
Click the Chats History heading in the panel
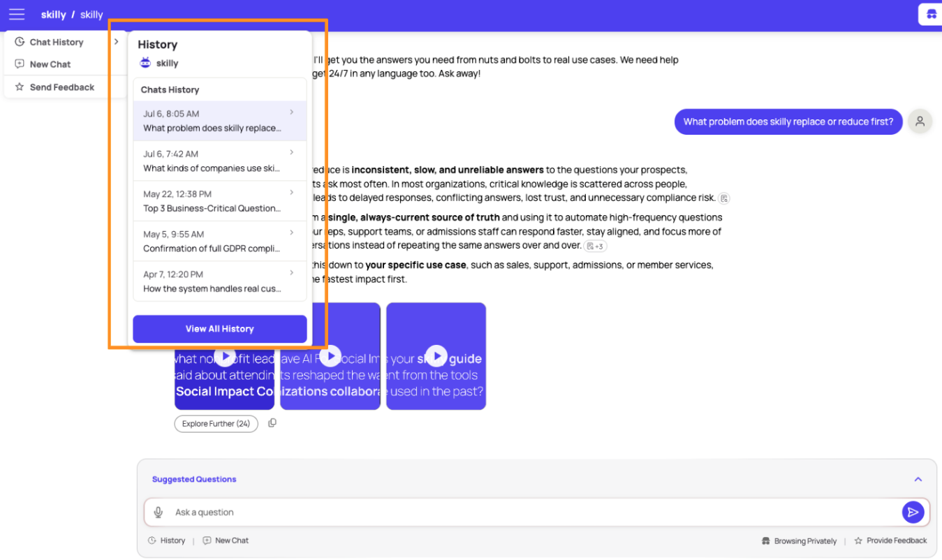170,89
